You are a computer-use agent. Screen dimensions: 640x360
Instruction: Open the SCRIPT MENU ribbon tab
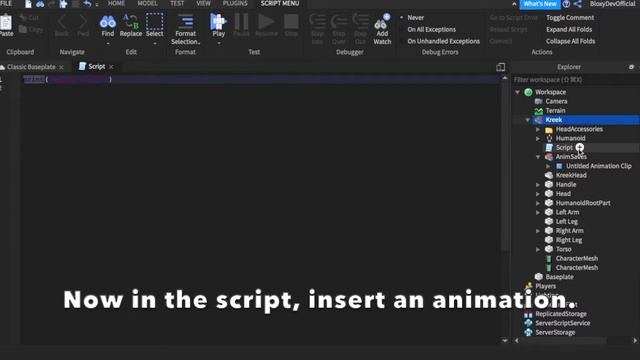[x=280, y=3]
